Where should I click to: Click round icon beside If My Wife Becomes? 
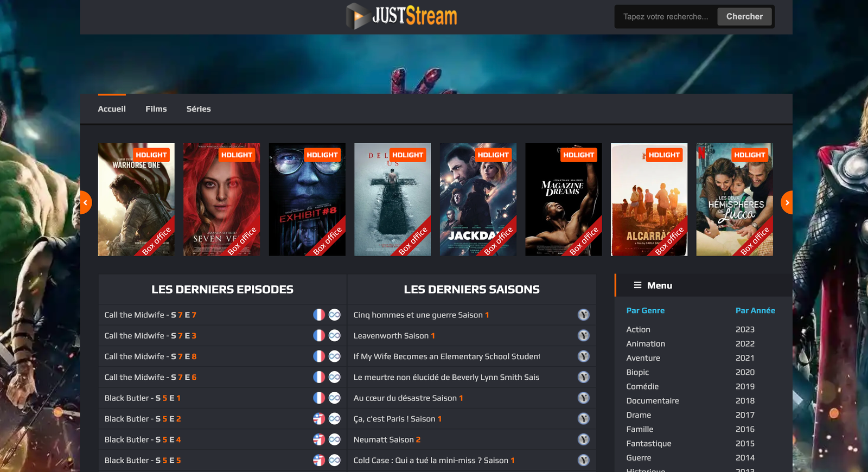point(584,356)
